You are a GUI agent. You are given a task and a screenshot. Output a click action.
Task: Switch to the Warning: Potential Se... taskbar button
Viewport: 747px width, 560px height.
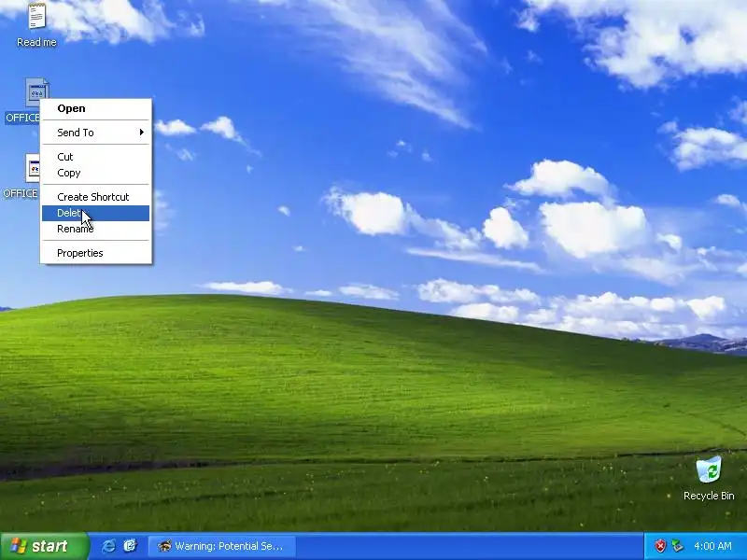tap(221, 546)
